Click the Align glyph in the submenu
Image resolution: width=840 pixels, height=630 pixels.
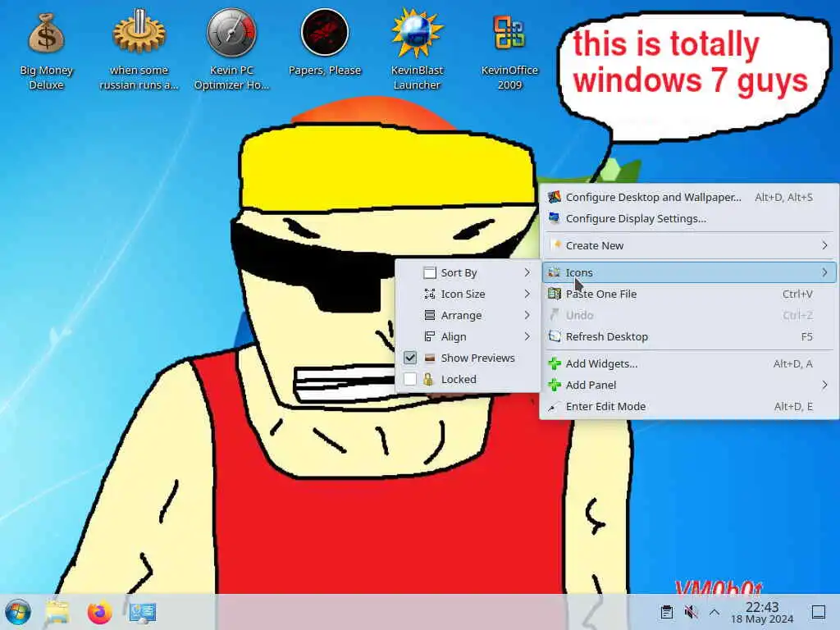[x=430, y=336]
